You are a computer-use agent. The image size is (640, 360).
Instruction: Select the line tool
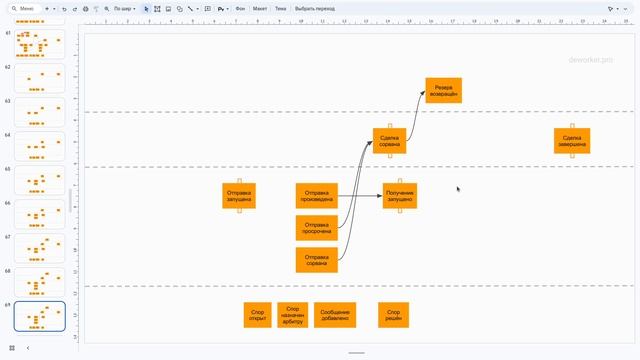coord(190,9)
